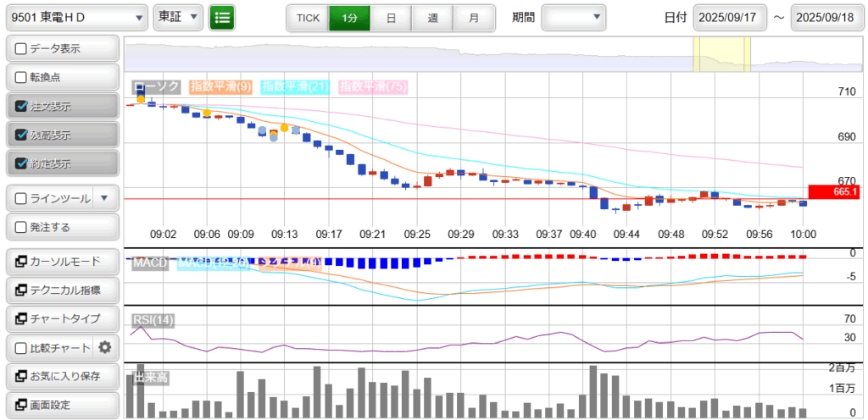Switch to the TICK chart tab
Image resolution: width=868 pixels, height=420 pixels.
tap(308, 18)
